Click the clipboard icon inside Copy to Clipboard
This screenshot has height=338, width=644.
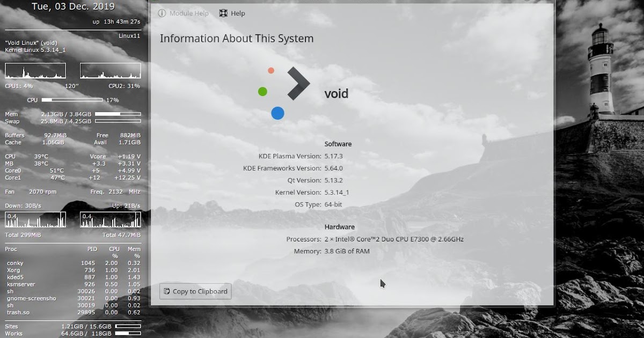point(166,291)
